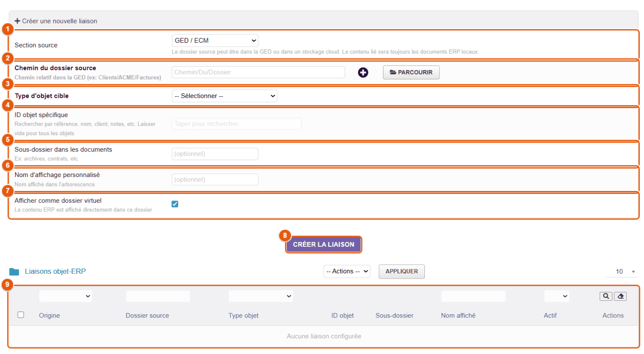Screen dimensions: 644x354
Task: Click the Dossier source filter text box
Action: click(158, 296)
